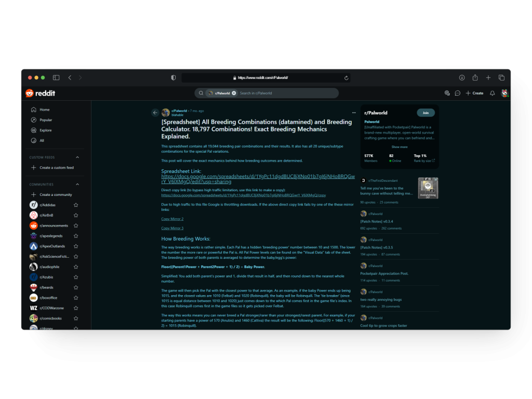532x399 pixels.
Task: Open Reddit notifications bell
Action: [x=492, y=93]
